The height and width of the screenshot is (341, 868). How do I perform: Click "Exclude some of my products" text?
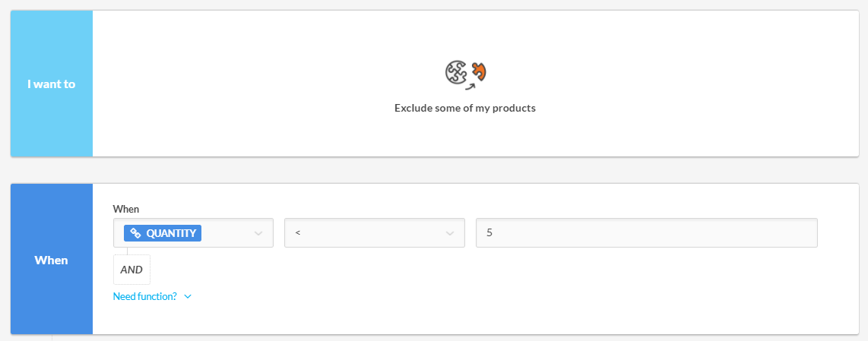tap(465, 109)
